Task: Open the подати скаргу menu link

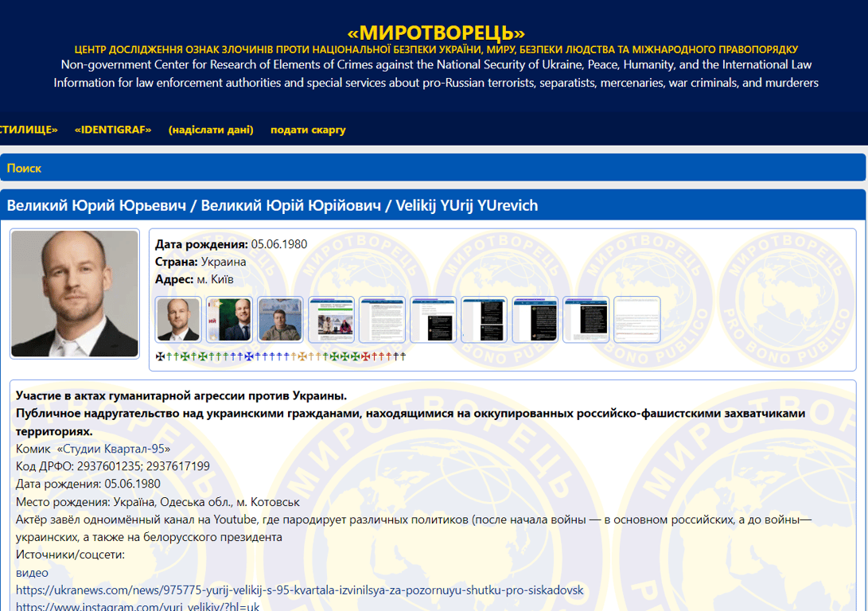Action: point(308,130)
